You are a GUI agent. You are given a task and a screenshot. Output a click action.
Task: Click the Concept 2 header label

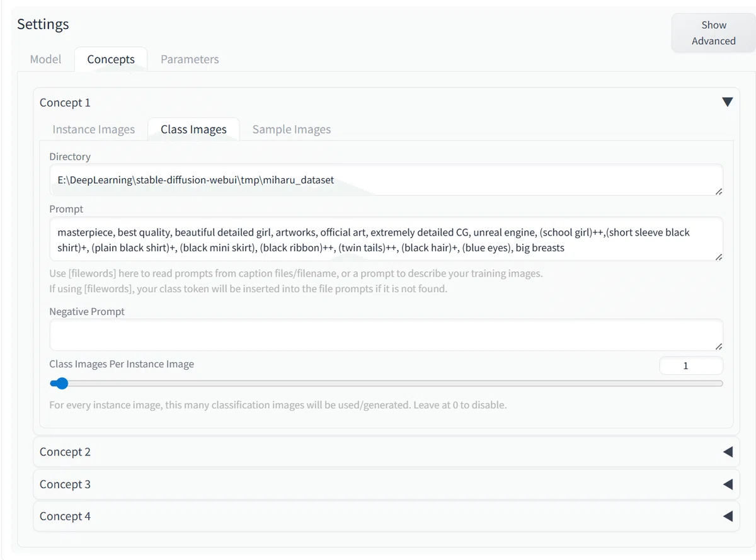[x=65, y=452]
